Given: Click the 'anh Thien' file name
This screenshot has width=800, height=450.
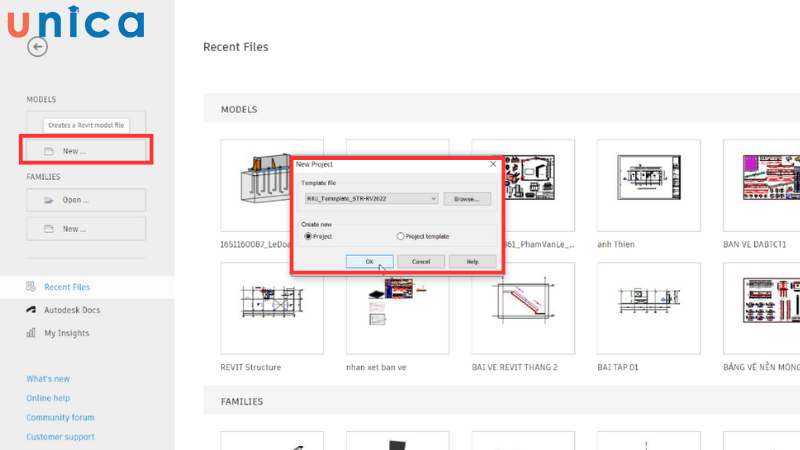Looking at the screenshot, I should pos(616,244).
